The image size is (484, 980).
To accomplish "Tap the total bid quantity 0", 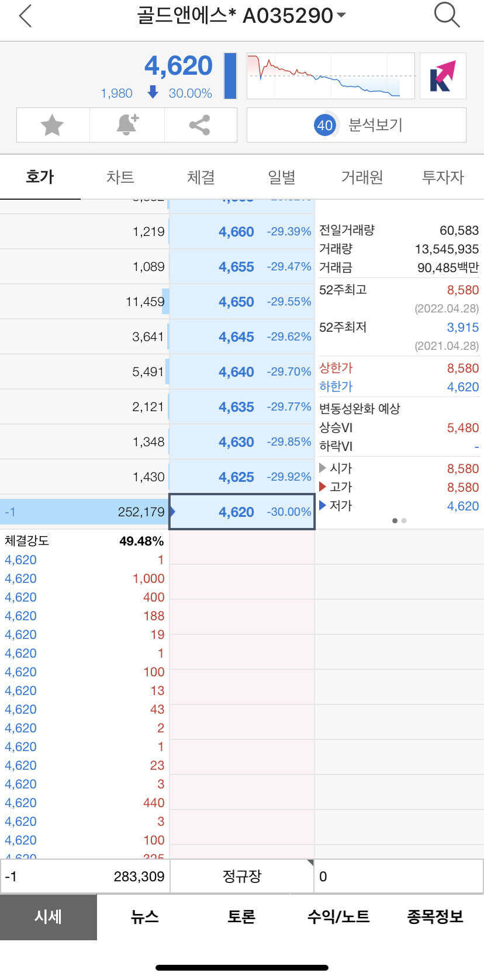I will [323, 877].
